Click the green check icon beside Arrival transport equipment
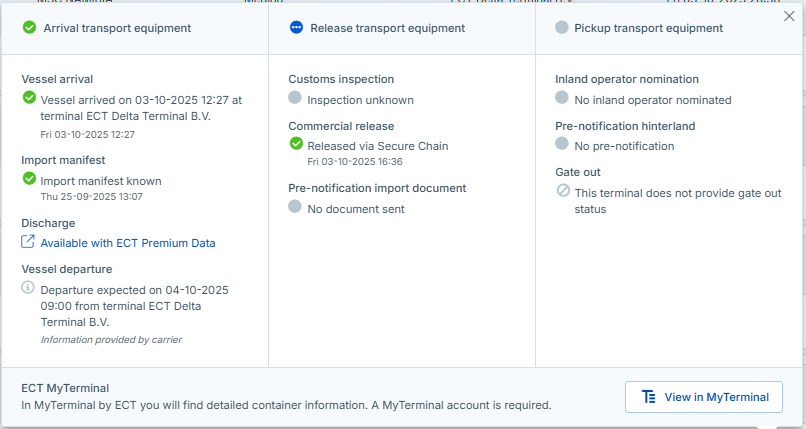Screen dimensions: 806x429 pyautogui.click(x=29, y=27)
